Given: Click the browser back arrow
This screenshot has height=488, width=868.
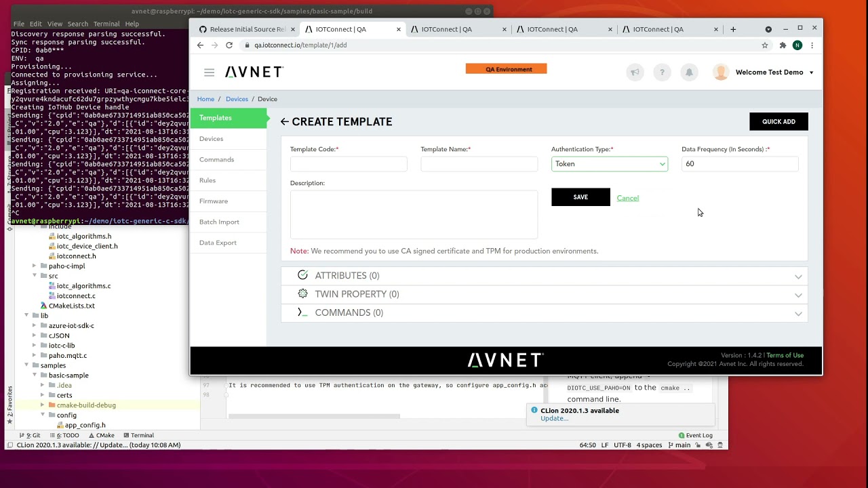Looking at the screenshot, I should [x=200, y=45].
